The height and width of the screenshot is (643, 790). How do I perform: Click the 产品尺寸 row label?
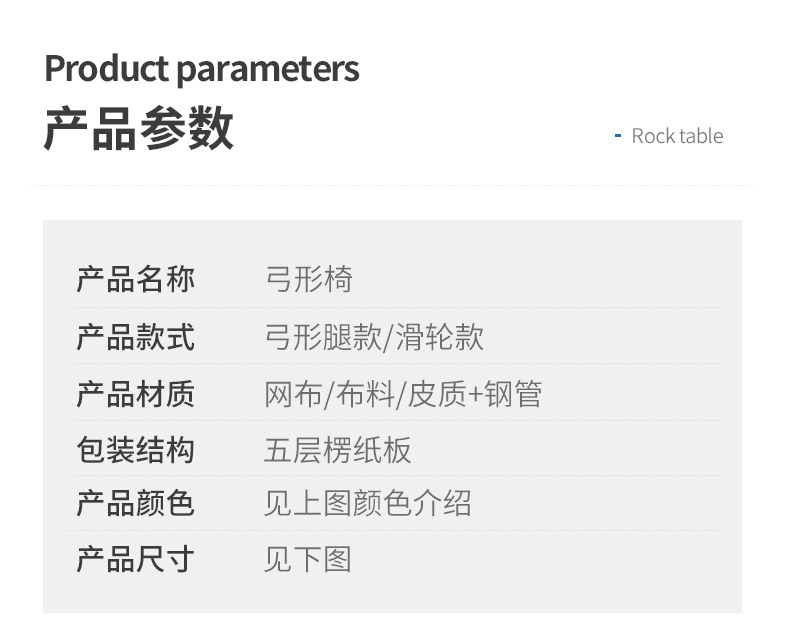(135, 559)
